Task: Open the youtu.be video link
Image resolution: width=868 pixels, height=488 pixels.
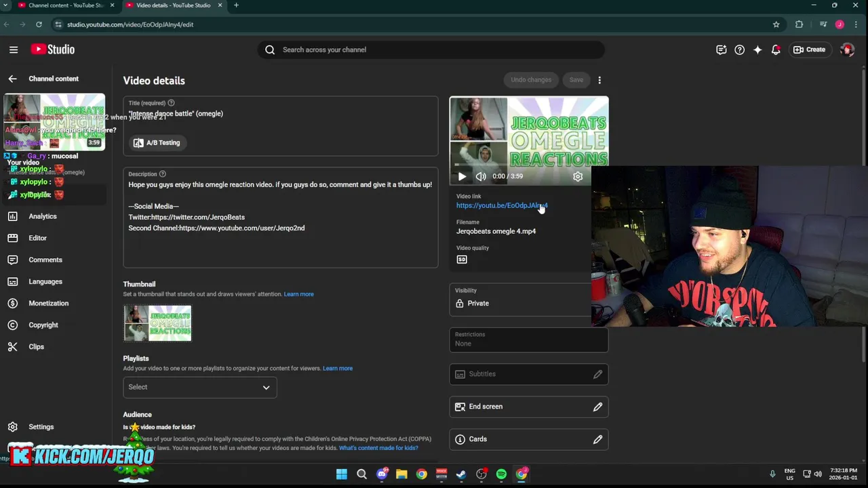Action: pos(502,205)
